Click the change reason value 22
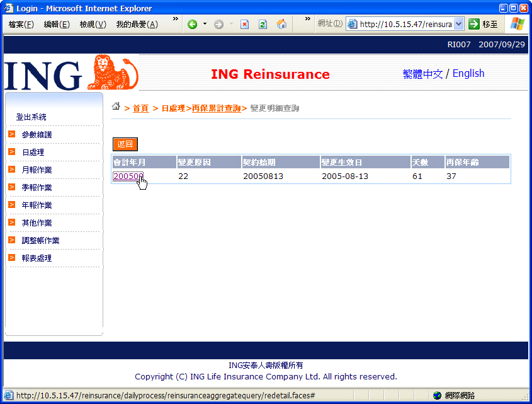 (183, 176)
